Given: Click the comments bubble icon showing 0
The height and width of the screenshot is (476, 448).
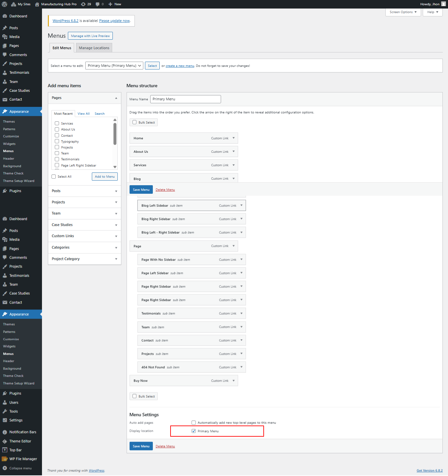Looking at the screenshot, I should click(x=97, y=4).
